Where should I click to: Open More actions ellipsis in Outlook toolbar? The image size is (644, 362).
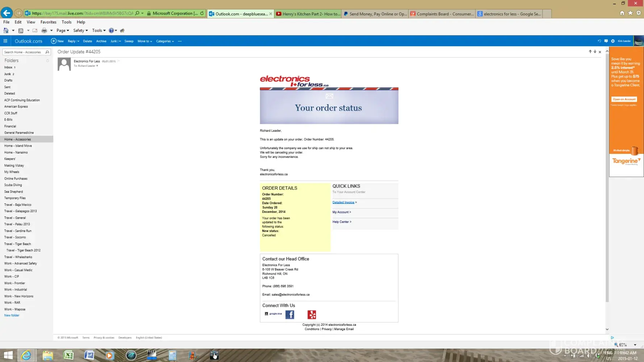[x=180, y=41]
